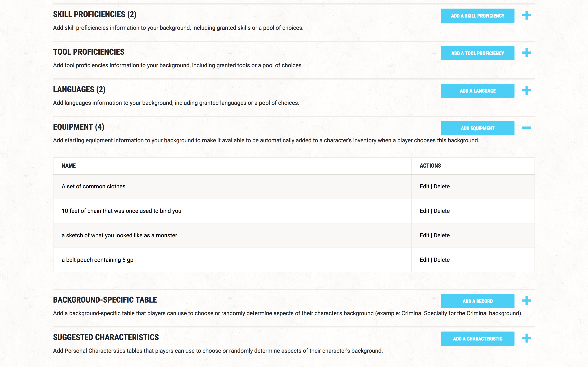Edit the set of common clothes item
Viewport: 588px width, 367px height.
pos(424,186)
